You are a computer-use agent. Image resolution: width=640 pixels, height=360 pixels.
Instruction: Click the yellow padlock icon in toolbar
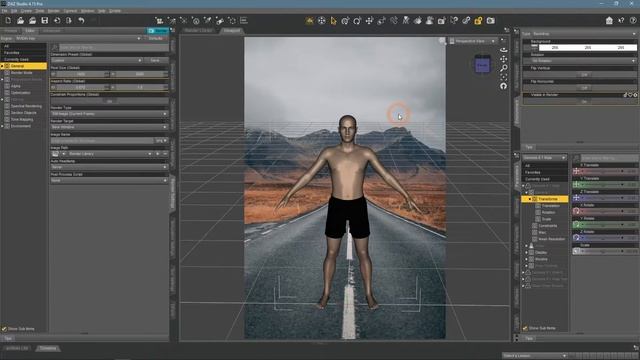tap(478, 20)
